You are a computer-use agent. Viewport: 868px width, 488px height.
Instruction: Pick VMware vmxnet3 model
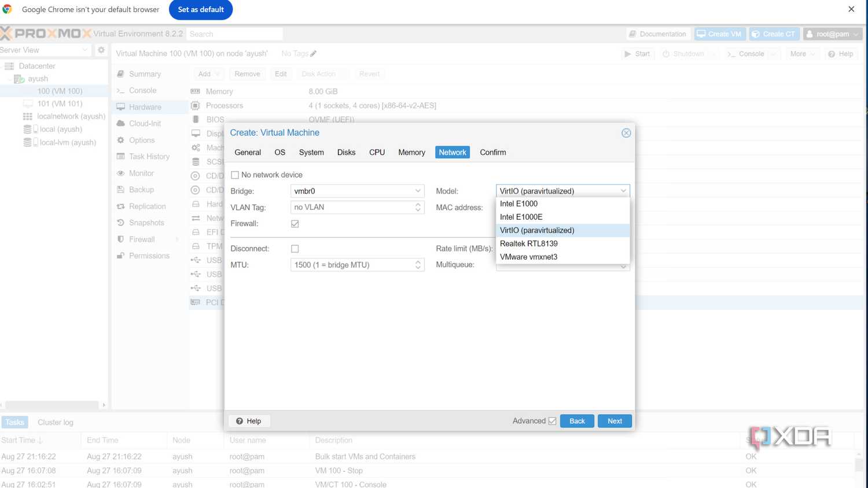562,257
